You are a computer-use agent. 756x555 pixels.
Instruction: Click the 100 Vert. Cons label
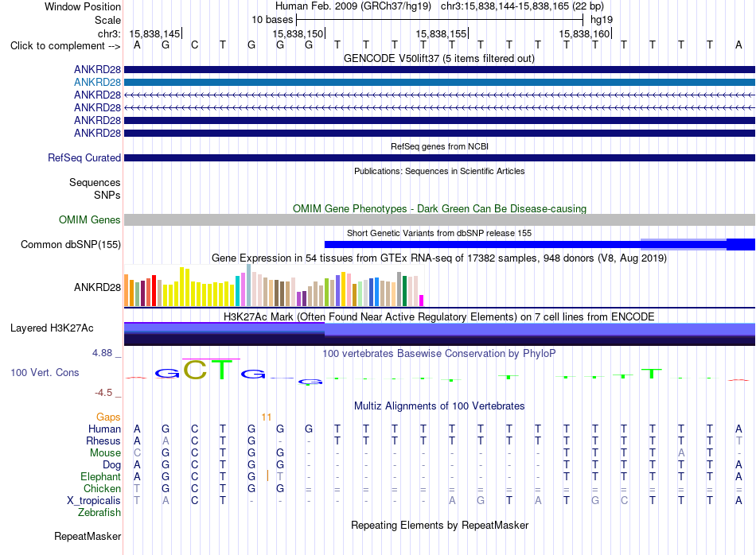[45, 372]
